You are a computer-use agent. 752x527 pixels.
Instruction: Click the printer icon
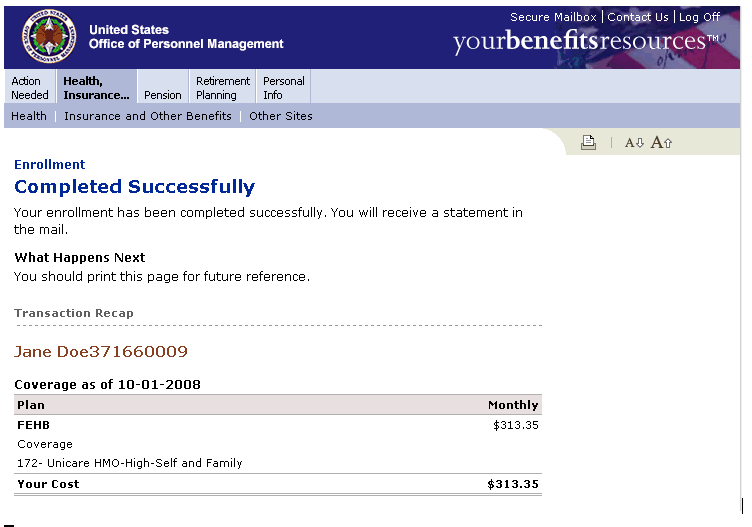[x=588, y=143]
